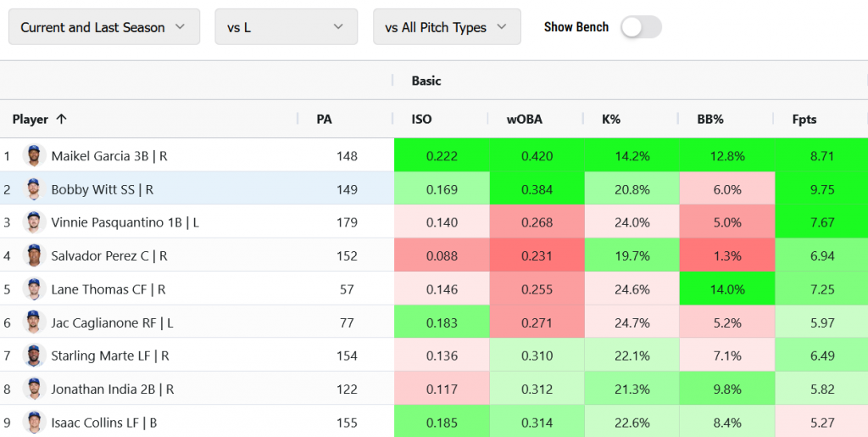Sort the table by wOBA column
The width and height of the screenshot is (868, 437).
click(x=525, y=120)
